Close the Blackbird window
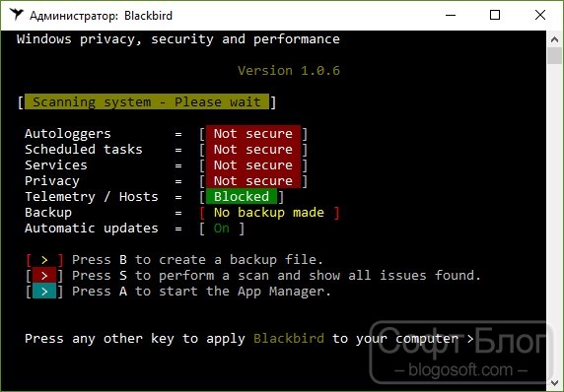564x392 pixels. pyautogui.click(x=540, y=15)
